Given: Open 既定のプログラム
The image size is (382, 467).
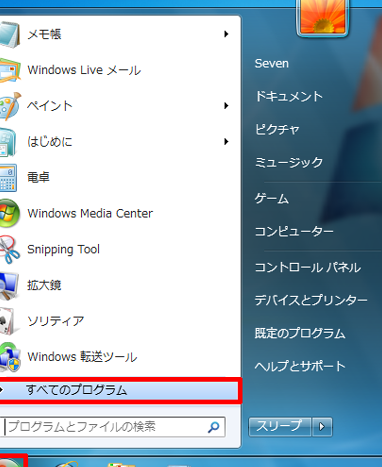Looking at the screenshot, I should (x=300, y=333).
